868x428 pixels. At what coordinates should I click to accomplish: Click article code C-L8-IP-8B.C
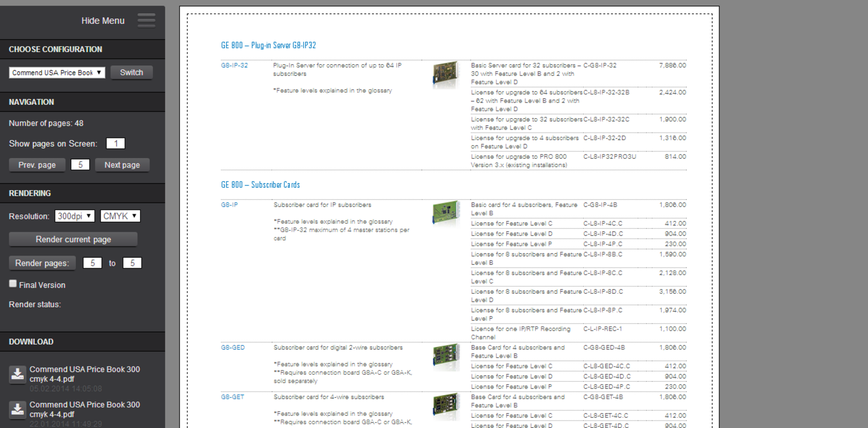pos(603,254)
